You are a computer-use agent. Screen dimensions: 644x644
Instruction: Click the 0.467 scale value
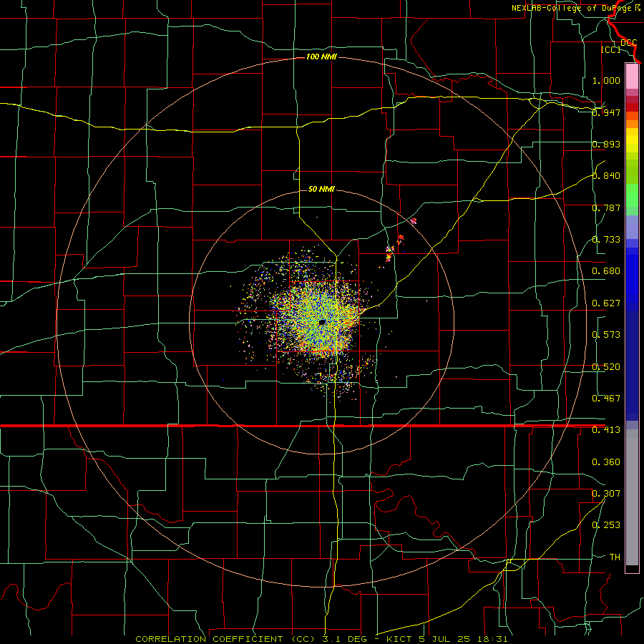(x=606, y=399)
